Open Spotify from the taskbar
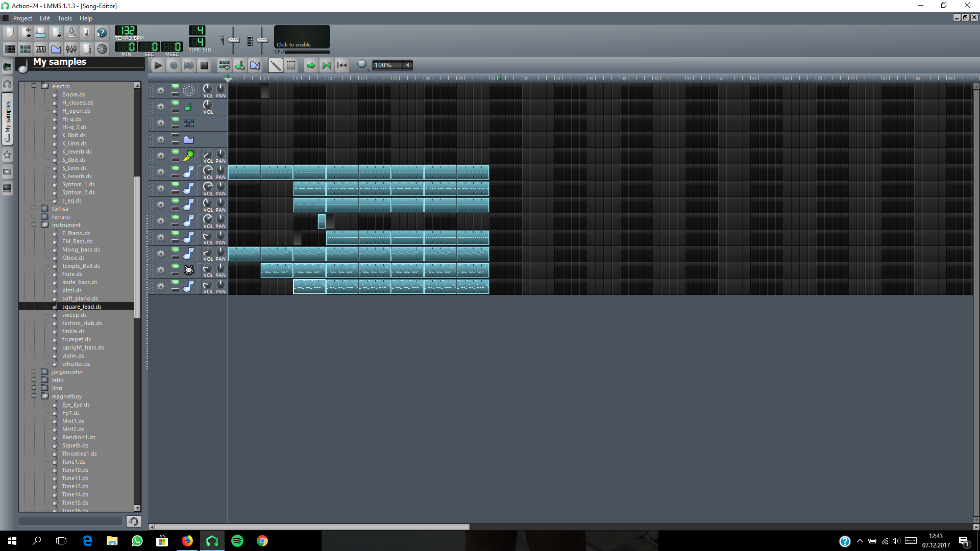This screenshot has height=551, width=980. pos(237,541)
